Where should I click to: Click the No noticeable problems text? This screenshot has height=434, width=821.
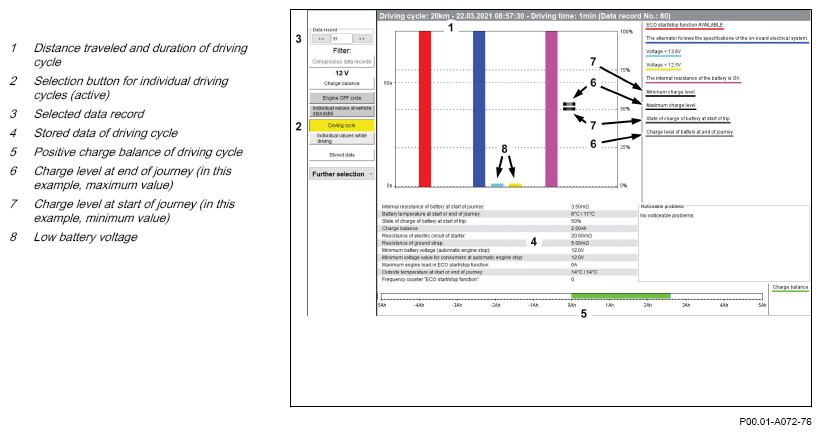click(x=668, y=216)
